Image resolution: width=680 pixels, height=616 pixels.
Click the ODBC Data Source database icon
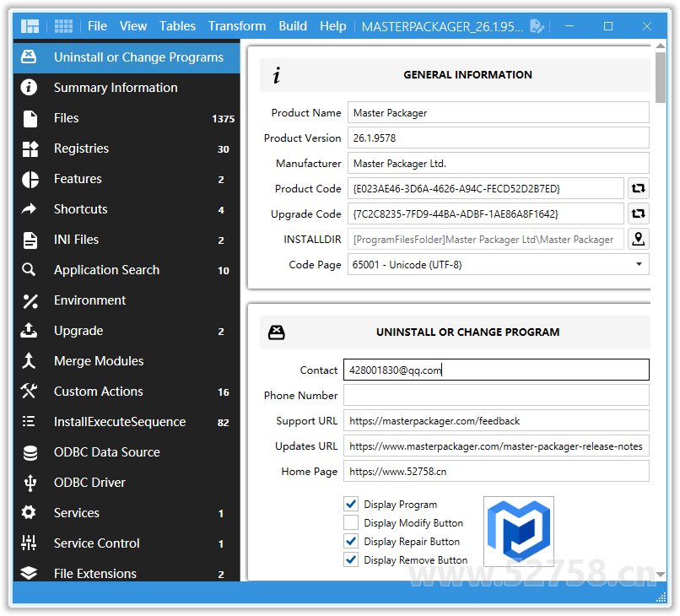[30, 453]
